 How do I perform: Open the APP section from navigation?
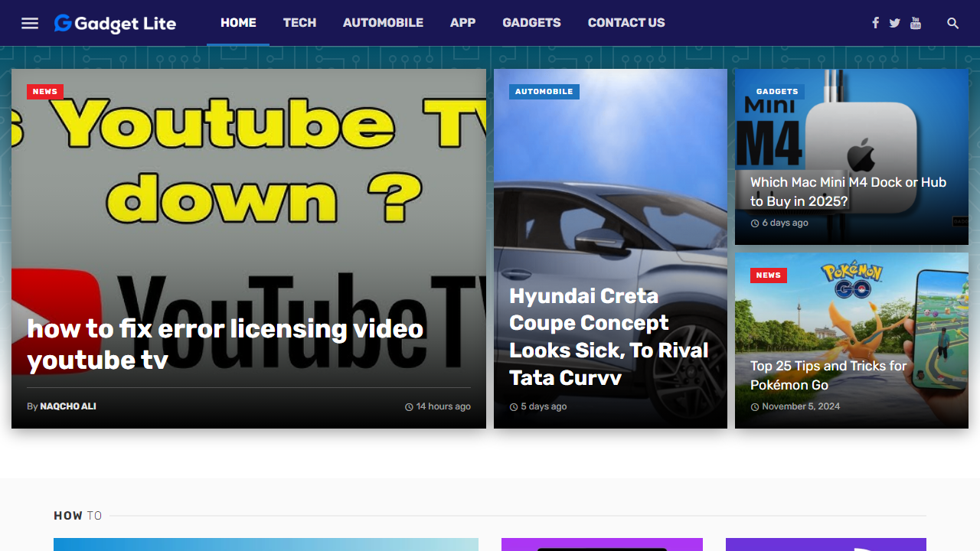(462, 23)
